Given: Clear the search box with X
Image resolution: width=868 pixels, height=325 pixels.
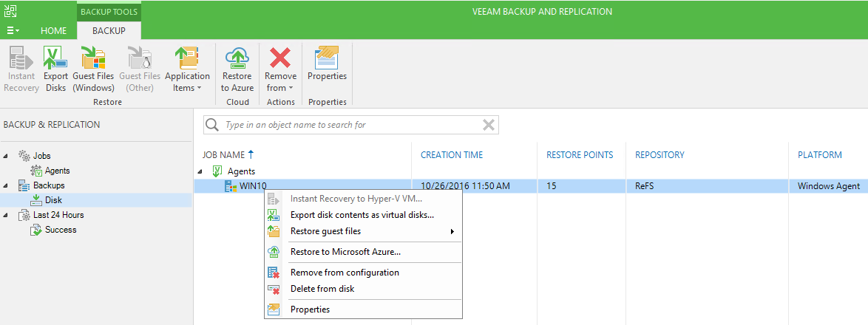Looking at the screenshot, I should [x=488, y=125].
